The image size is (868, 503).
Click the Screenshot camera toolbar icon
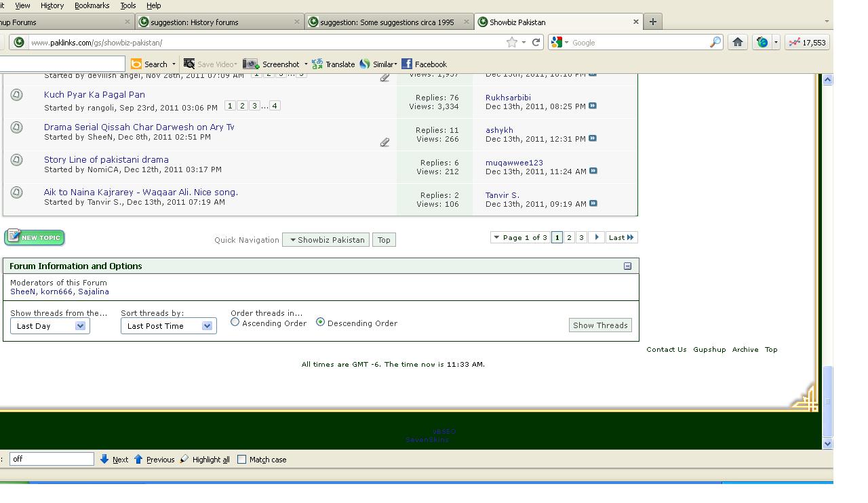click(x=251, y=64)
